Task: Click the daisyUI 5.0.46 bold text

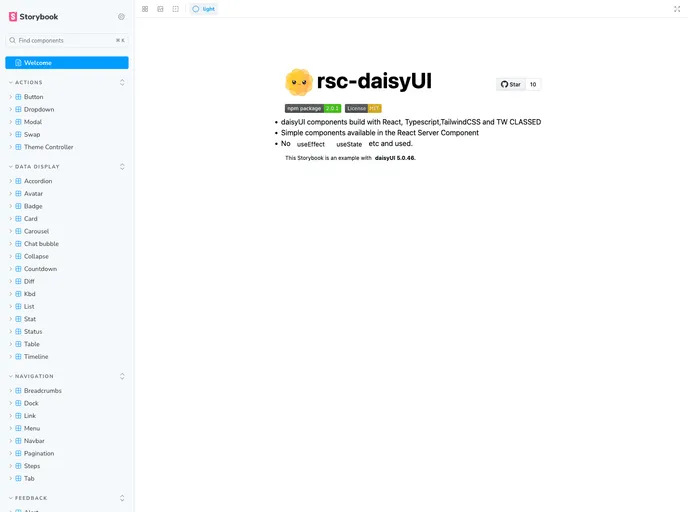Action: click(x=395, y=158)
